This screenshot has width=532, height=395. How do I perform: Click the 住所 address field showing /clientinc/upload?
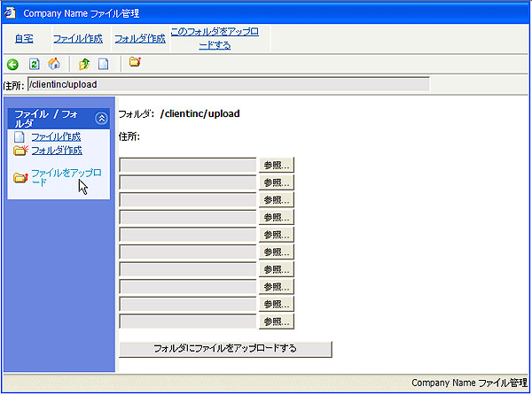point(229,84)
